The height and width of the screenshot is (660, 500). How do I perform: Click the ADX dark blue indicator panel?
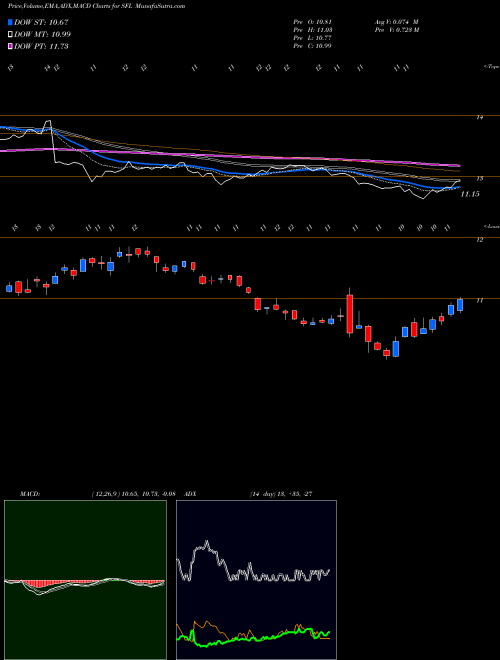point(256,580)
